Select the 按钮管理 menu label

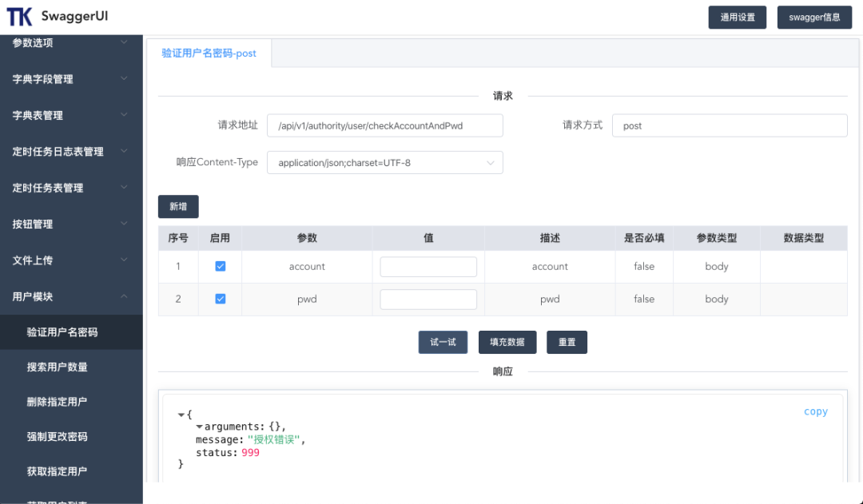pyautogui.click(x=33, y=224)
